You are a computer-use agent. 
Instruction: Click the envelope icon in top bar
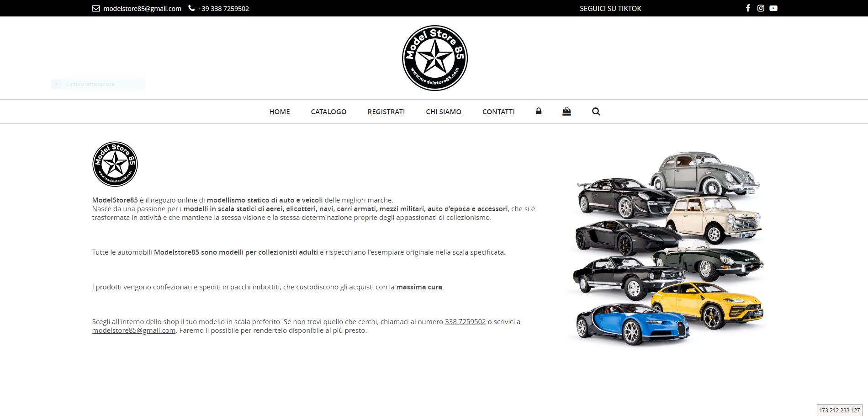point(96,8)
